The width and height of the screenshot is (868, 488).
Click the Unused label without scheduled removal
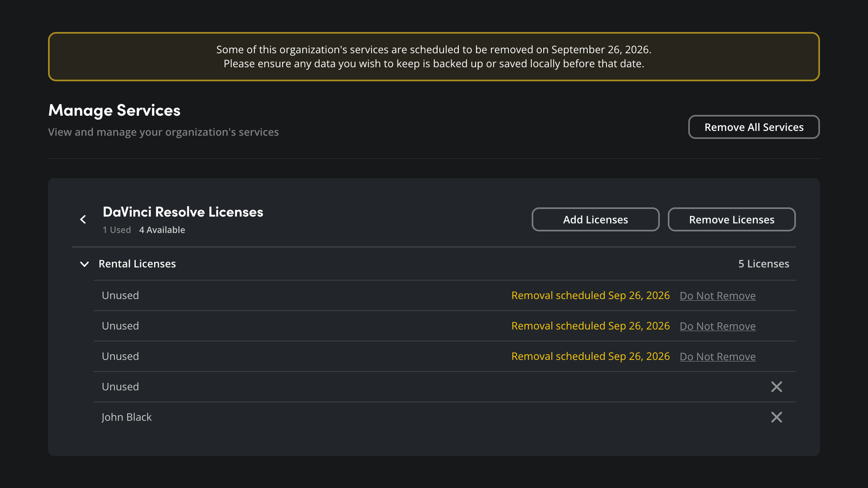(x=121, y=387)
